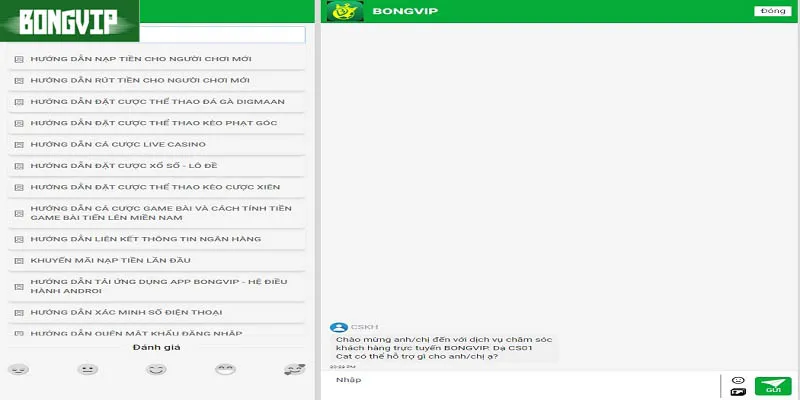
Task: Open HƯỚNG DẪN CÁ CƯỢC LIVE CASINO
Action: coord(157,145)
